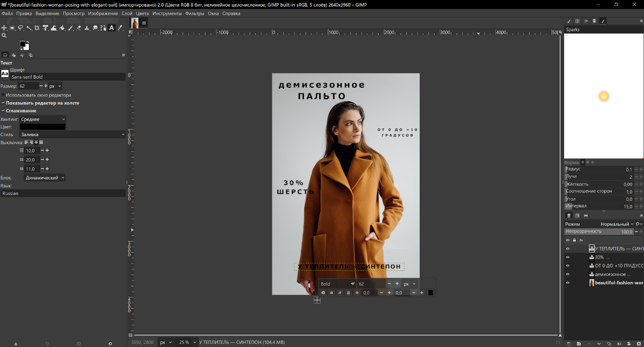Open the layer mode 'Нормальный' dropdown

click(x=617, y=224)
